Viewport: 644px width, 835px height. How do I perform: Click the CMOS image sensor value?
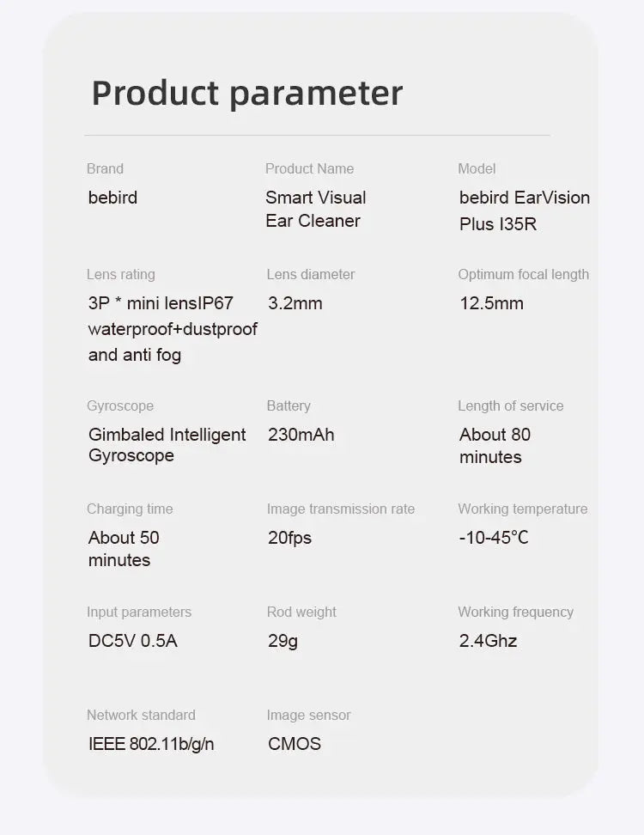[295, 744]
